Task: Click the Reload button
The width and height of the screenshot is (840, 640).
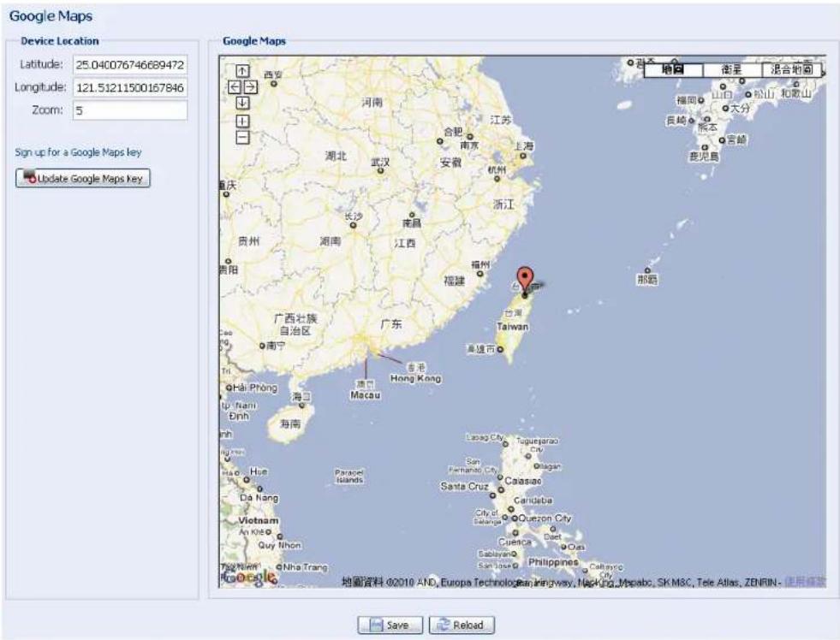Action: coord(462,625)
